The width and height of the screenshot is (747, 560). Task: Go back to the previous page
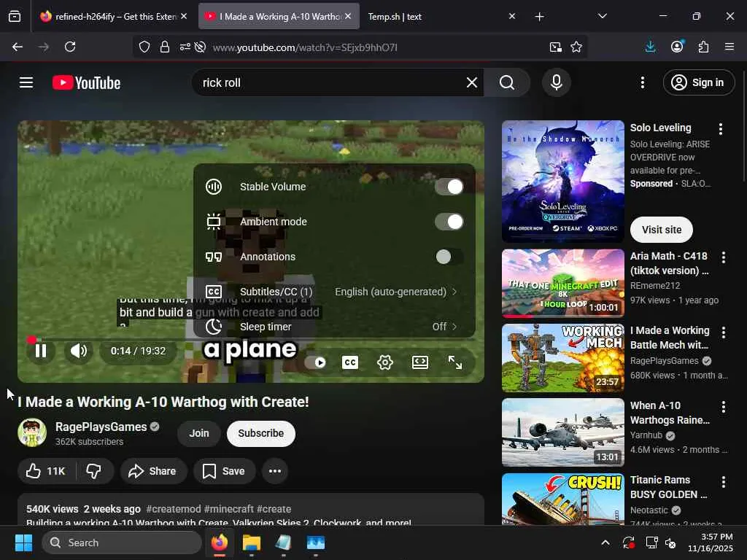(18, 47)
